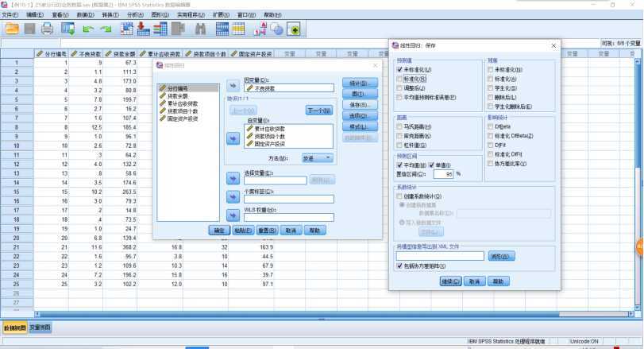The image size is (644, 349).
Task: Click the Redo arrow toolbar icon
Action: (x=106, y=29)
